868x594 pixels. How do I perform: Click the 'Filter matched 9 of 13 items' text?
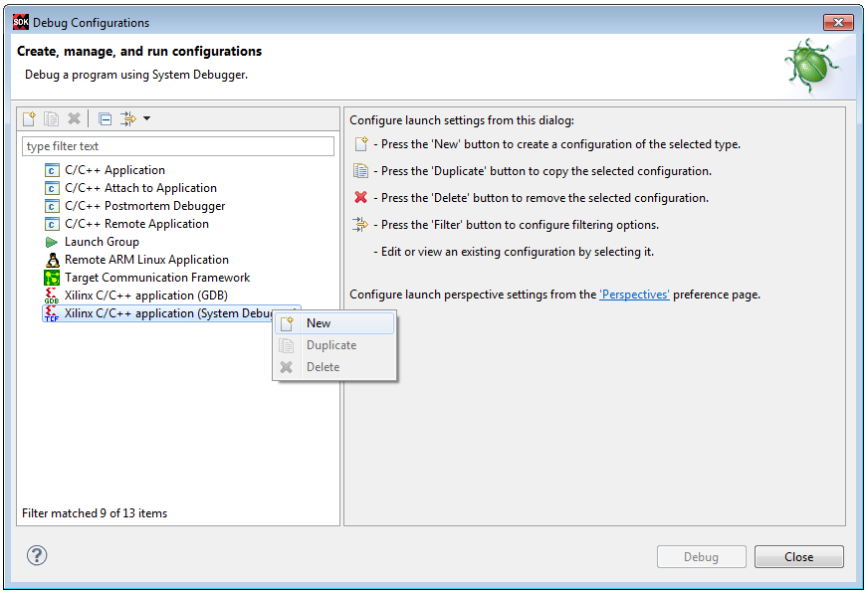(95, 513)
